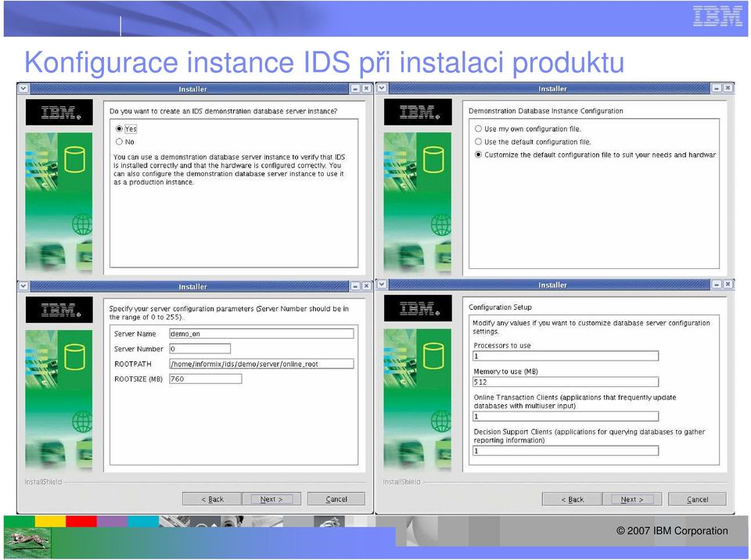The width and height of the screenshot is (751, 560).
Task: Open window menu of Demonstration Database Instance Configuration installer
Action: point(382,88)
